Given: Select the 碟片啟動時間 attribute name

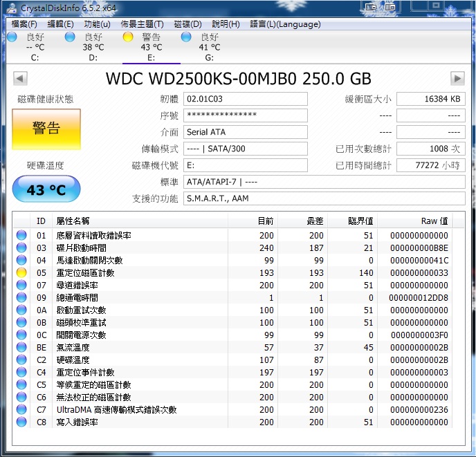Looking at the screenshot, I should [x=82, y=248].
